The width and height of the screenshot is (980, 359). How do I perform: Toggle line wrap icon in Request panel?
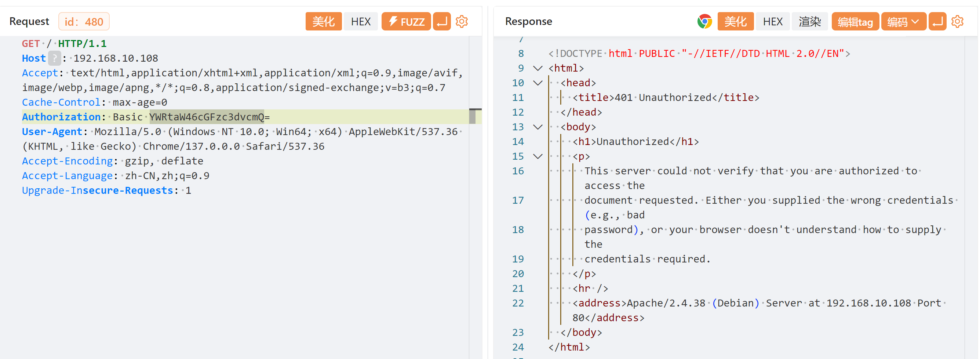(441, 22)
